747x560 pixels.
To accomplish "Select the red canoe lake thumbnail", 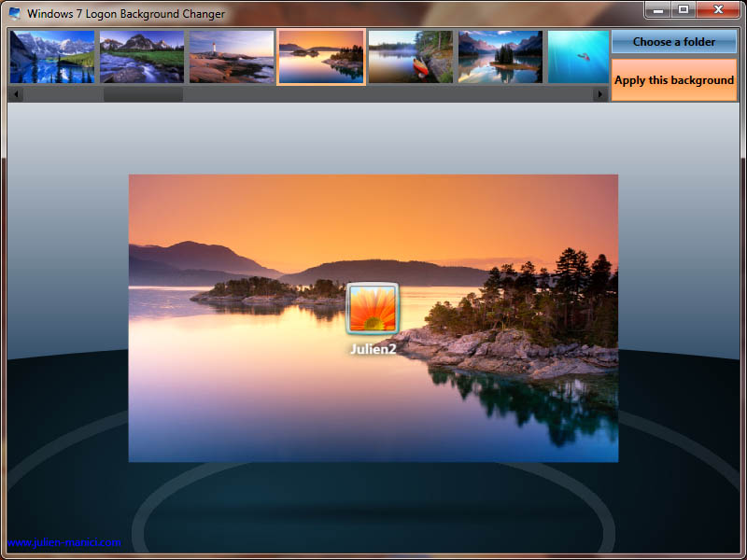I will pyautogui.click(x=410, y=57).
